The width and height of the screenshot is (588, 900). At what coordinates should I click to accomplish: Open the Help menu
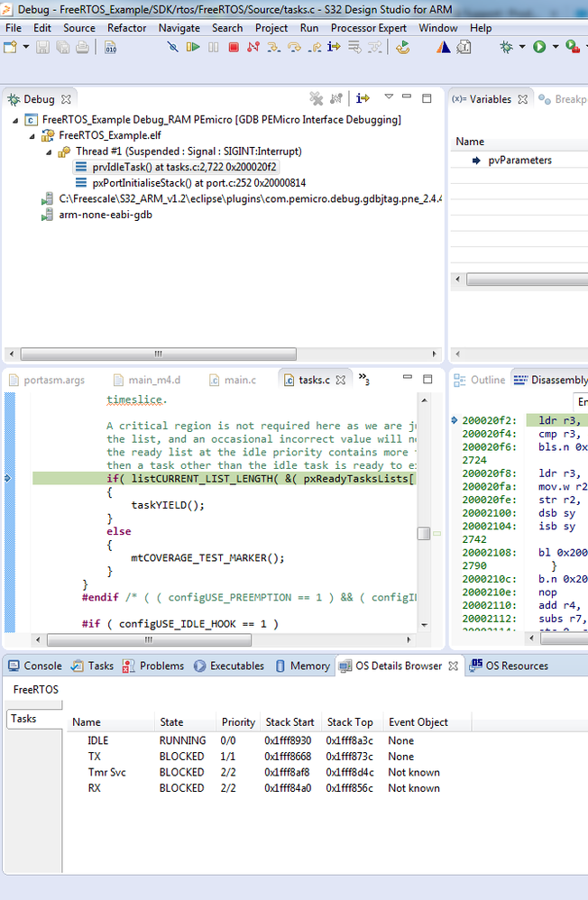(481, 28)
